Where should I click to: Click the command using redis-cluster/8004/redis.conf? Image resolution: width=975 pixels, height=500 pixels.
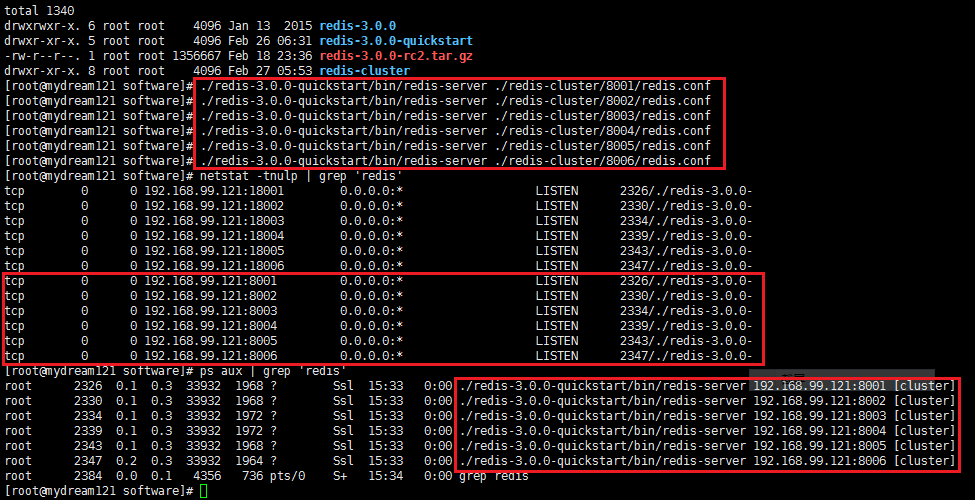coord(455,131)
